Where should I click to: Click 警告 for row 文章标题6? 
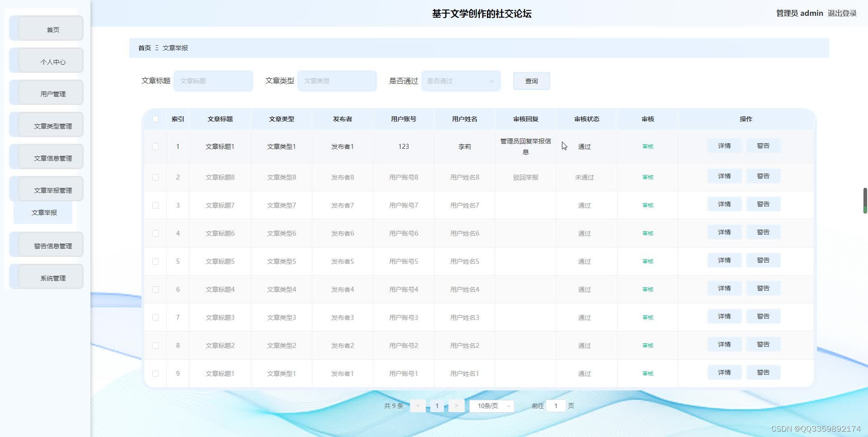point(763,232)
